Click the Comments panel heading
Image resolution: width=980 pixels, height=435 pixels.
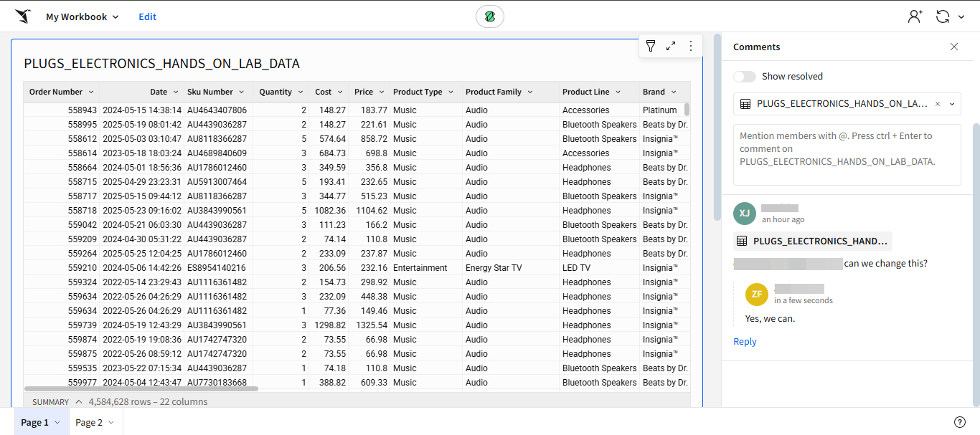[x=757, y=47]
